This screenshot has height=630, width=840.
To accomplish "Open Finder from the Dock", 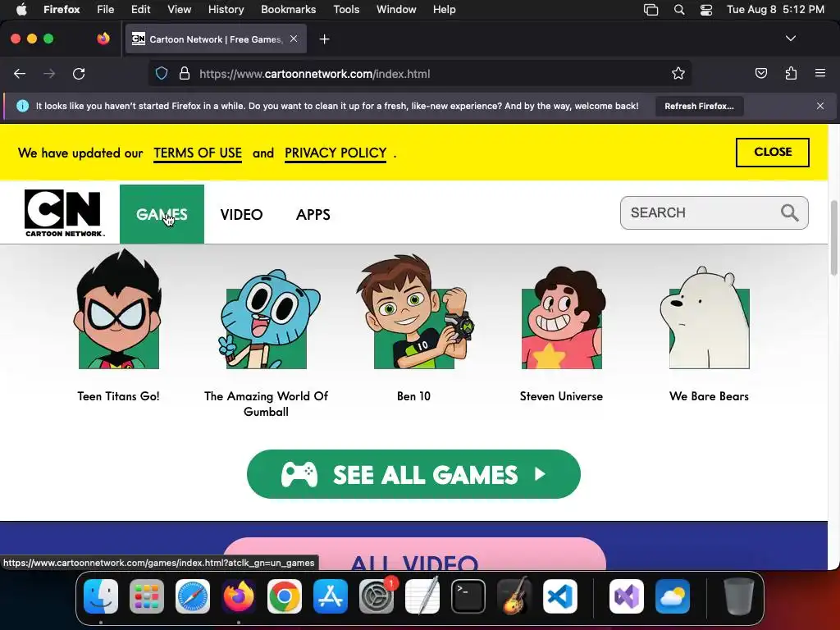I will [x=101, y=596].
